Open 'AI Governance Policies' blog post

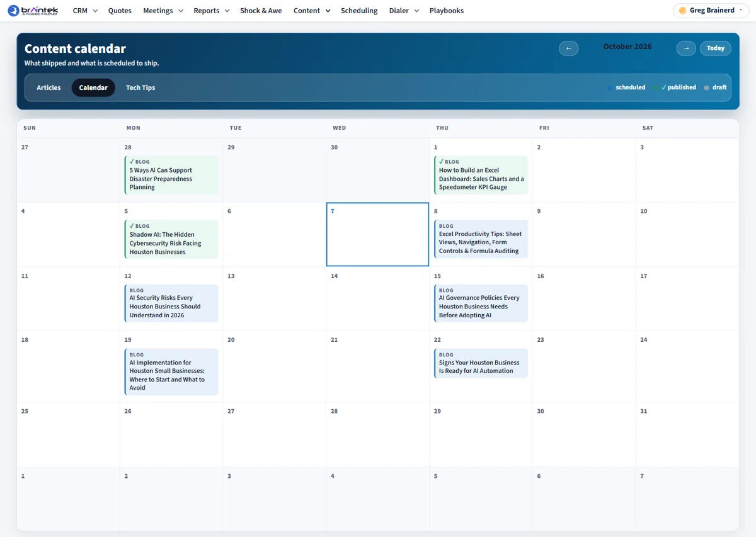pyautogui.click(x=481, y=303)
